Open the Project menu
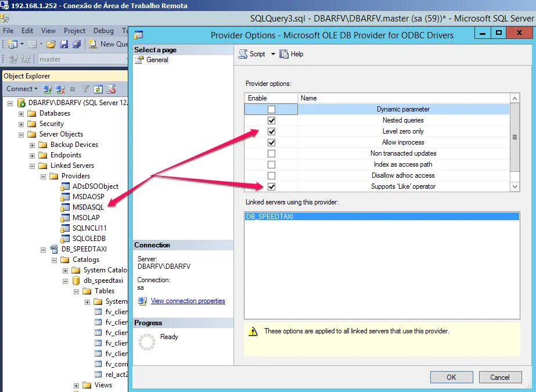 (74, 31)
